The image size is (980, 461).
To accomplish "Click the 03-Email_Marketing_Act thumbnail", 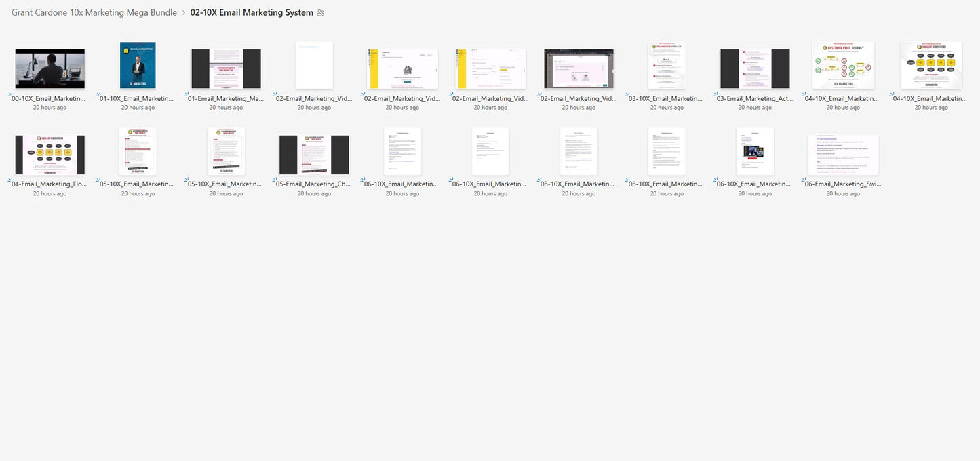I will pyautogui.click(x=755, y=66).
